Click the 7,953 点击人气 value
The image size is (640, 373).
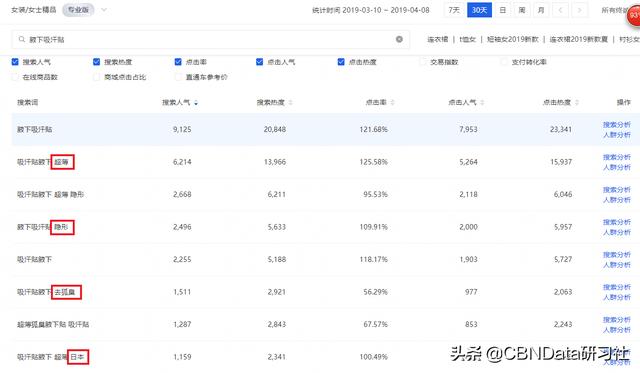[x=468, y=129]
